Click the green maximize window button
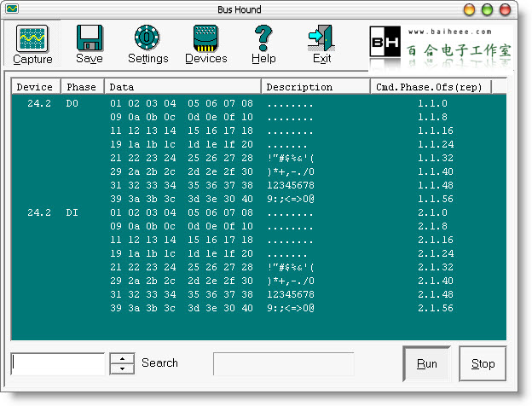Viewport: 532px width, 406px height. pyautogui.click(x=487, y=9)
